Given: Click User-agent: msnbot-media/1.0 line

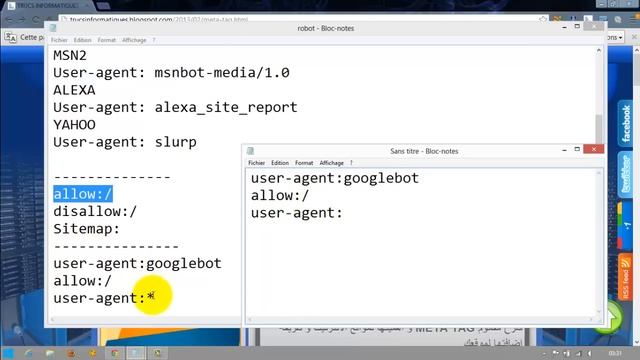Looking at the screenshot, I should pos(171,73).
